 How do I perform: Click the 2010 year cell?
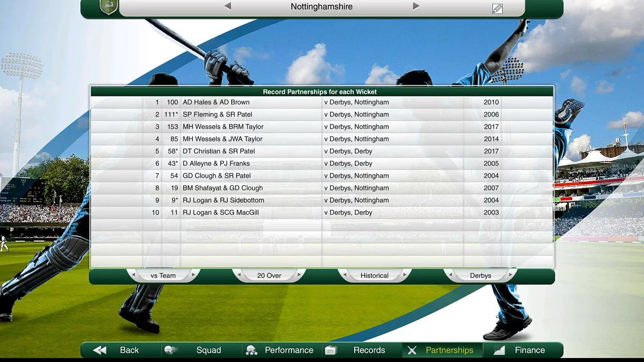[x=491, y=102]
